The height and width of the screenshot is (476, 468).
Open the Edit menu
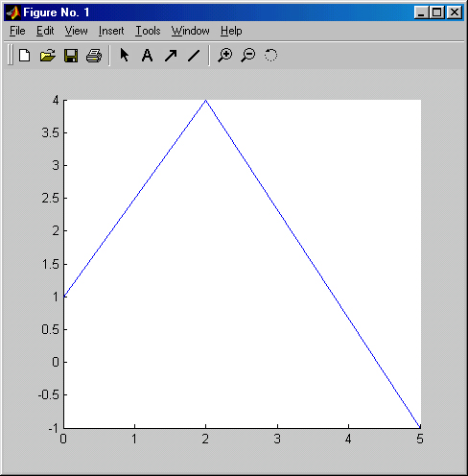(45, 31)
